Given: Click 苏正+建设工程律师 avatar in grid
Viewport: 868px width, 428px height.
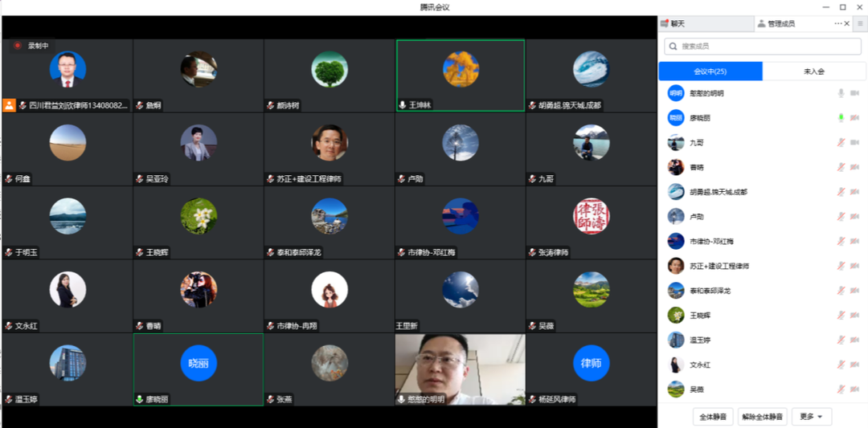Looking at the screenshot, I should click(330, 143).
